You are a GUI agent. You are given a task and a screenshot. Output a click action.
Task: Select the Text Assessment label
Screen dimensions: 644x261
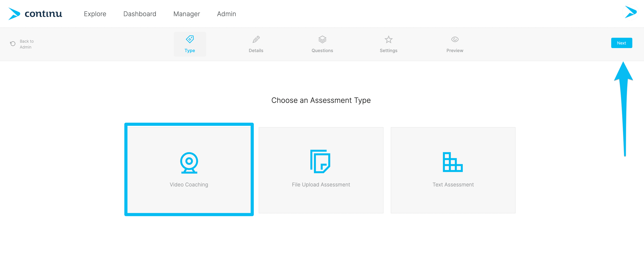coord(453,184)
